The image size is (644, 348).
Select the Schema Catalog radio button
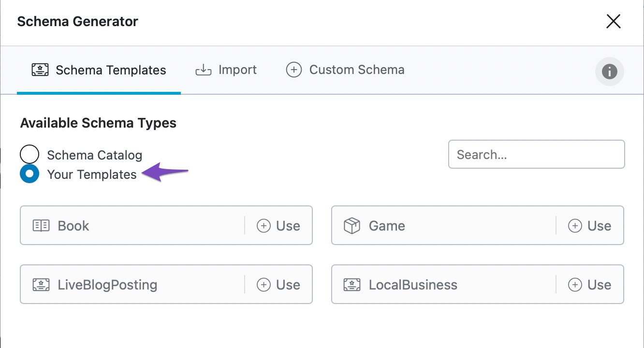click(29, 155)
